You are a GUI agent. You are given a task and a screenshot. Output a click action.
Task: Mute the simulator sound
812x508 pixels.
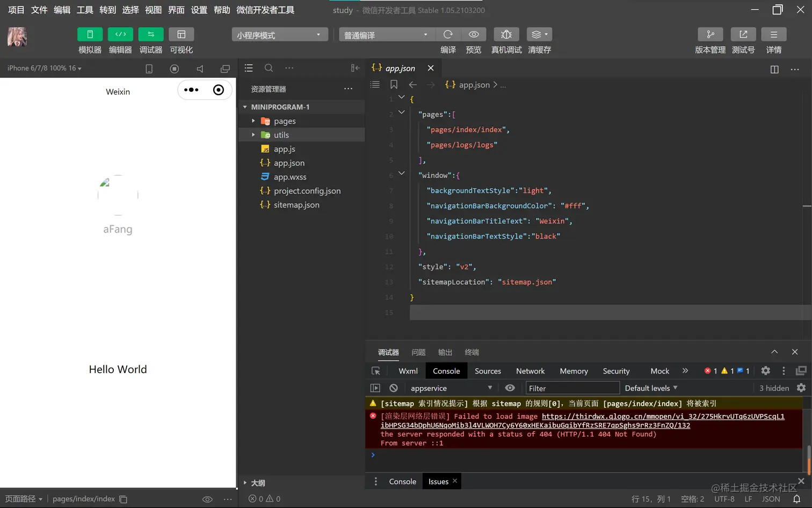point(200,69)
